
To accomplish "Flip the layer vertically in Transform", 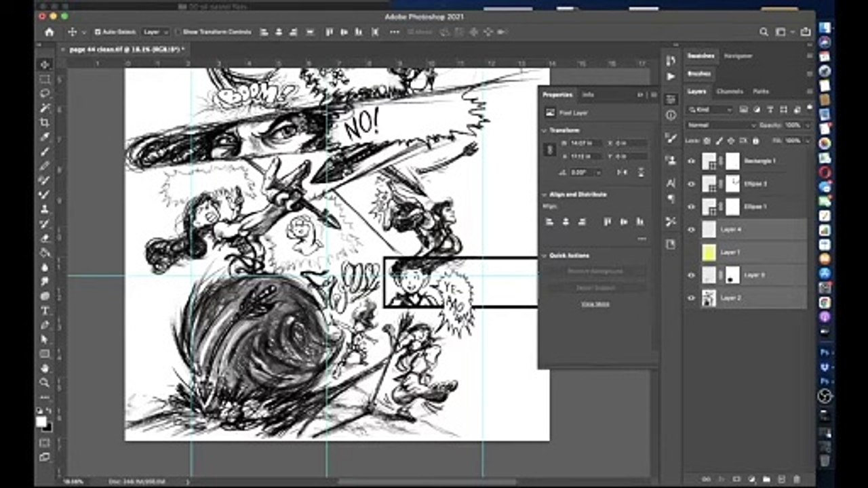I will click(x=641, y=173).
